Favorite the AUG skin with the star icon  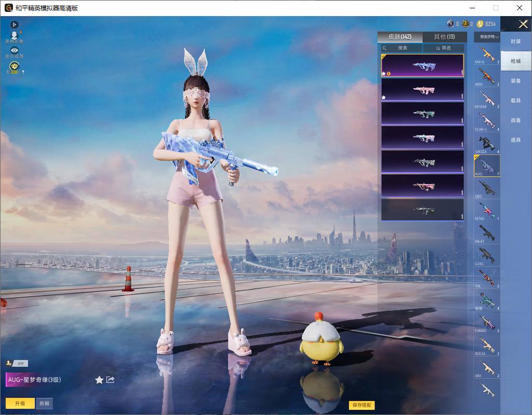(99, 380)
